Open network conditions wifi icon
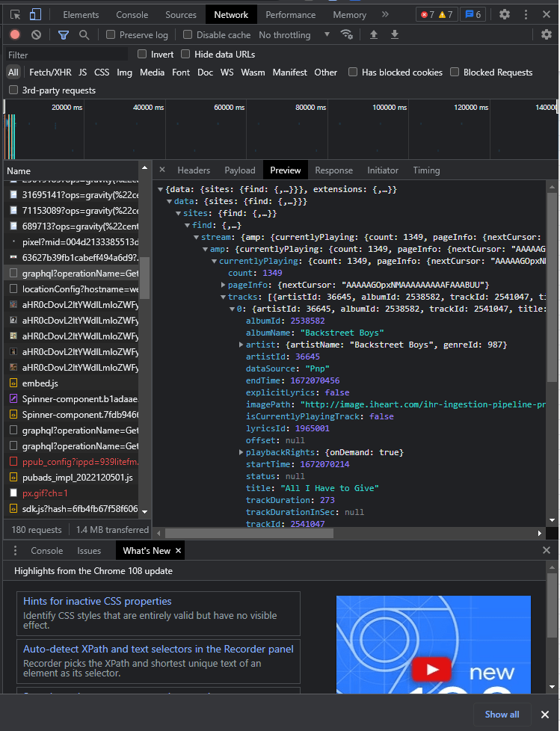The height and width of the screenshot is (731, 560). point(346,34)
